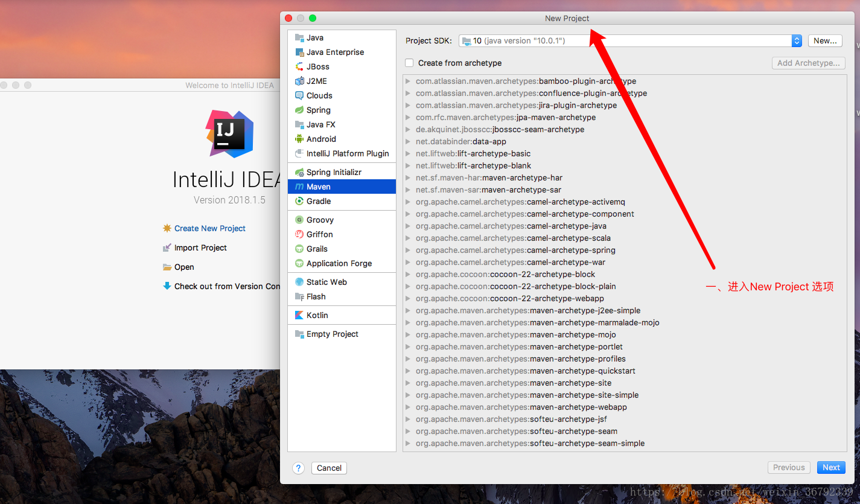Select maven-archetype-j2ee-simple row

[625, 310]
